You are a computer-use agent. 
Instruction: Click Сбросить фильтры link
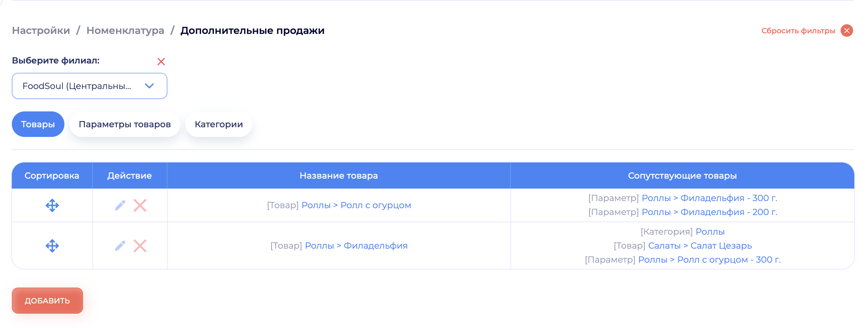(x=798, y=31)
